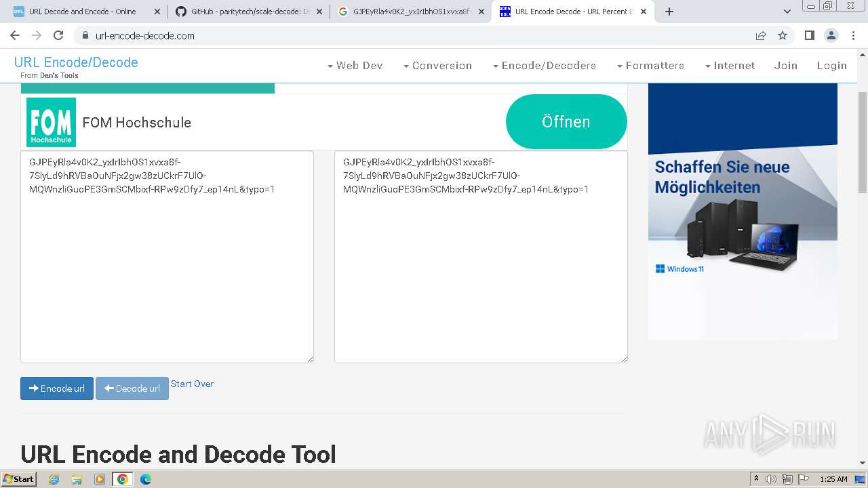
Task: Click the Öffnen ad button
Action: (566, 122)
